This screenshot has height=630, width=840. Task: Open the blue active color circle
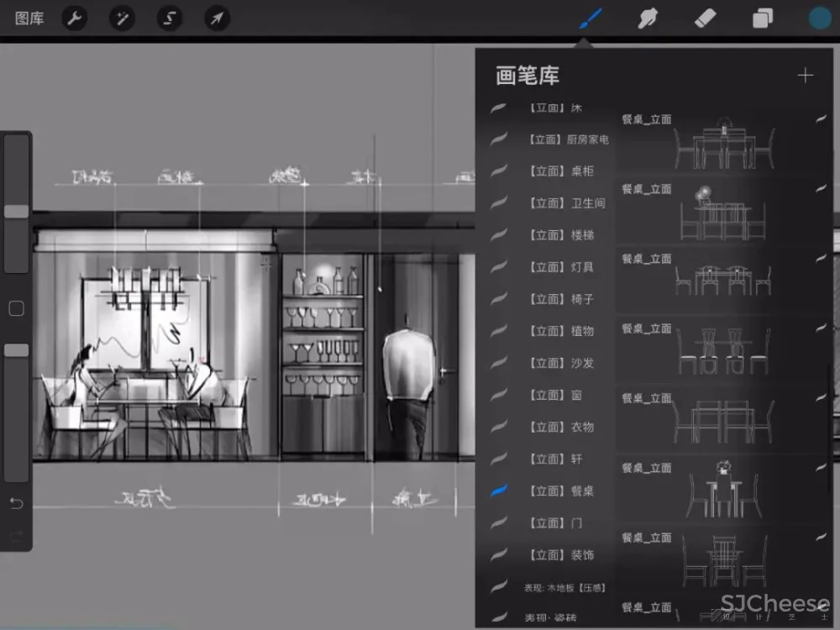click(x=820, y=18)
